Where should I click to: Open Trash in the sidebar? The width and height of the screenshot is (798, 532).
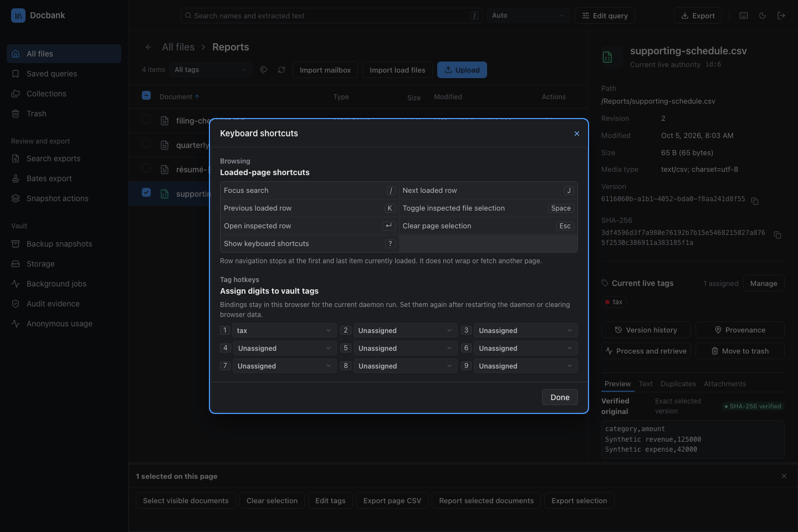[x=64, y=114]
